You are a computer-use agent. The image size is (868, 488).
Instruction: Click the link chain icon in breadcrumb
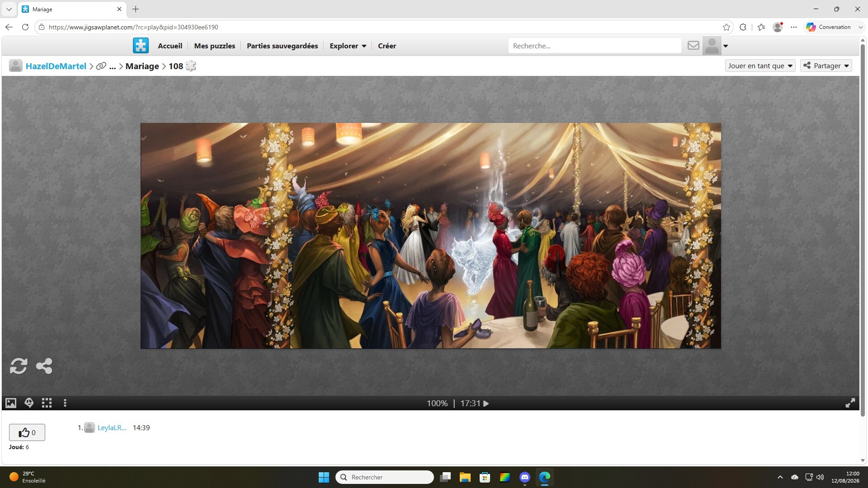101,66
